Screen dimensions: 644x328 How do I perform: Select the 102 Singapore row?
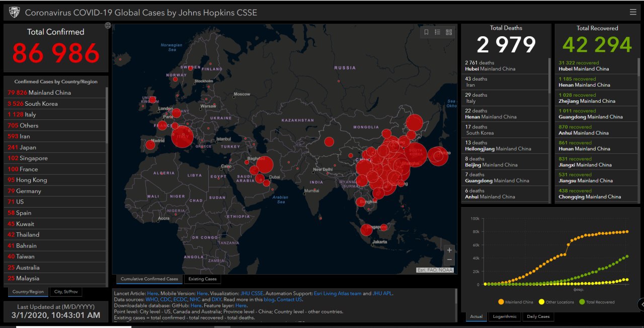click(x=55, y=158)
